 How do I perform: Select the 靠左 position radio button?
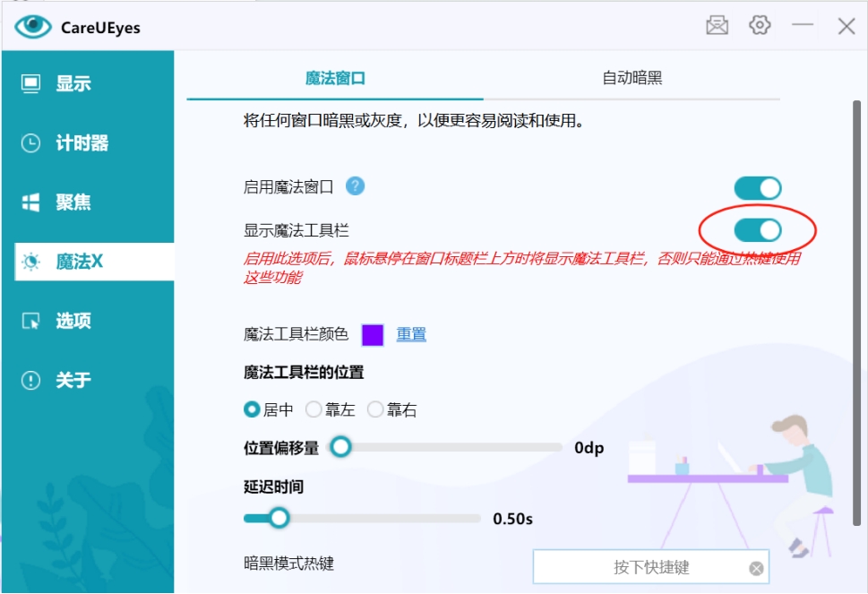point(314,409)
